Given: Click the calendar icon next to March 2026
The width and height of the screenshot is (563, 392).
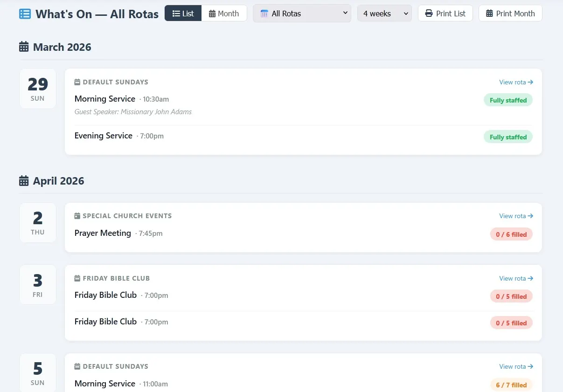Looking at the screenshot, I should [24, 47].
